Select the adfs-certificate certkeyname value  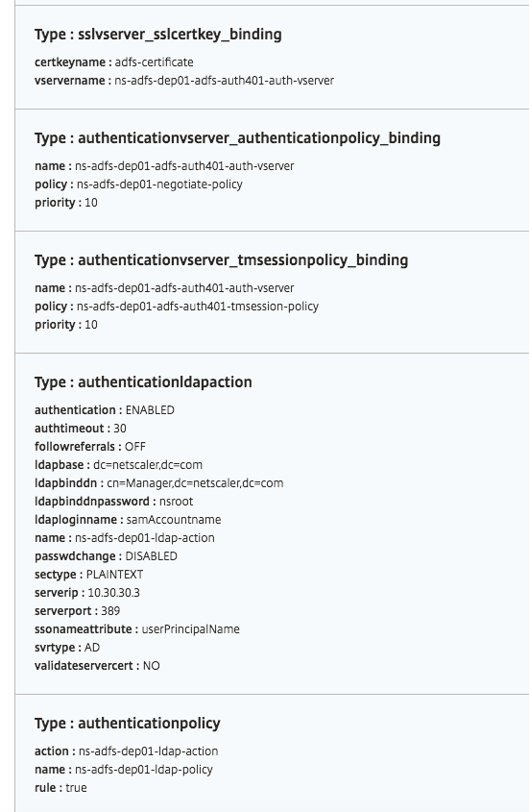coord(154,62)
